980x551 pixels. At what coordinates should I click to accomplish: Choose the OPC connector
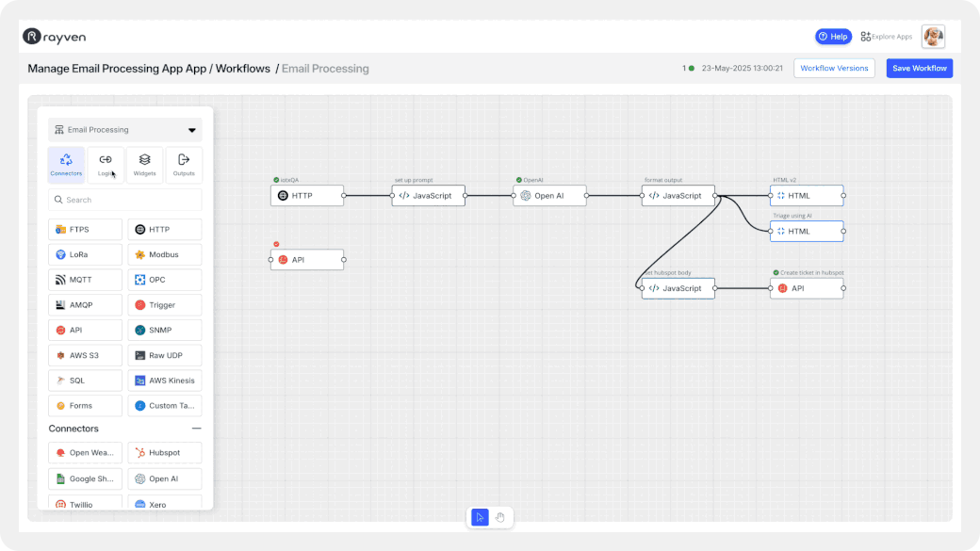click(x=164, y=280)
